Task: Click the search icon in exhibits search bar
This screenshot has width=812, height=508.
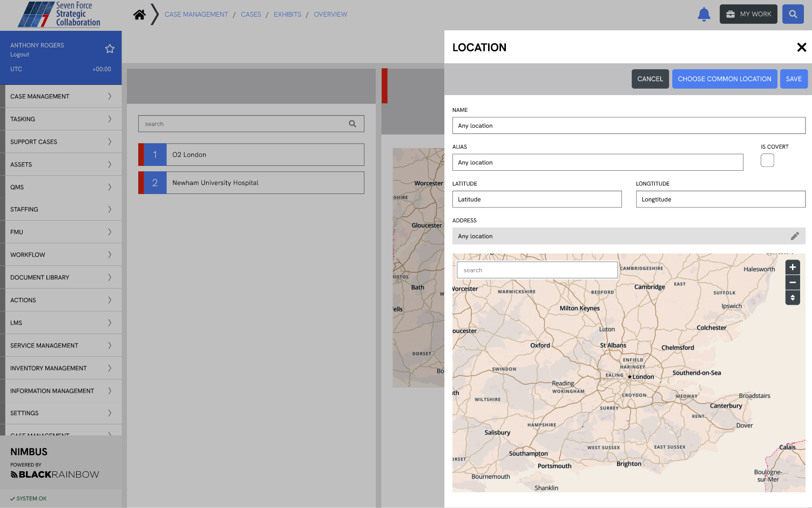Action: tap(353, 123)
